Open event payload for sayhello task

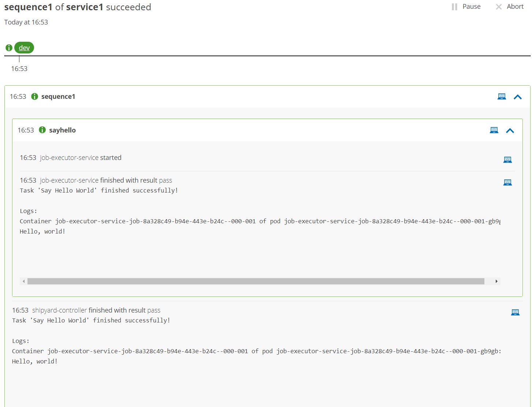tap(494, 130)
